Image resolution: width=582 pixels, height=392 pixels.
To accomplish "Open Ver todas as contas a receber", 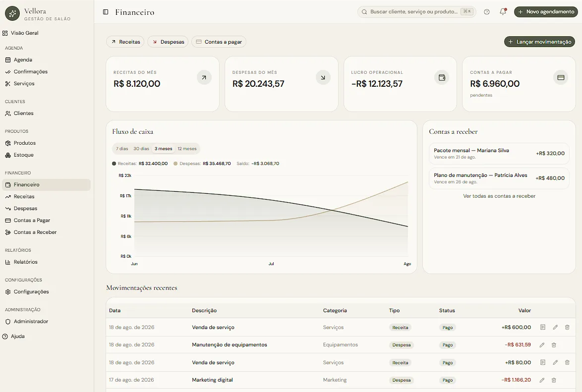I will [x=499, y=196].
